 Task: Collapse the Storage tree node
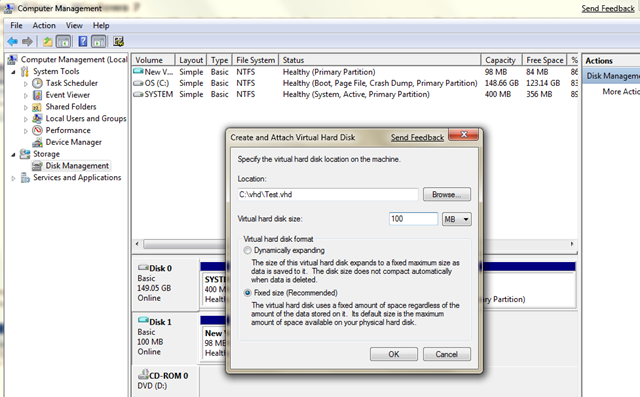point(13,155)
